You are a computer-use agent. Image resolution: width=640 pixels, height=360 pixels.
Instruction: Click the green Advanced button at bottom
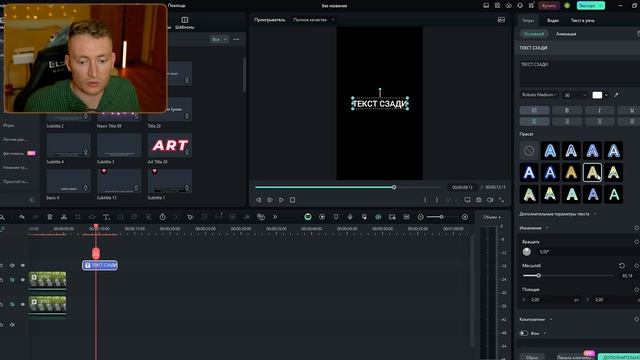tap(619, 357)
